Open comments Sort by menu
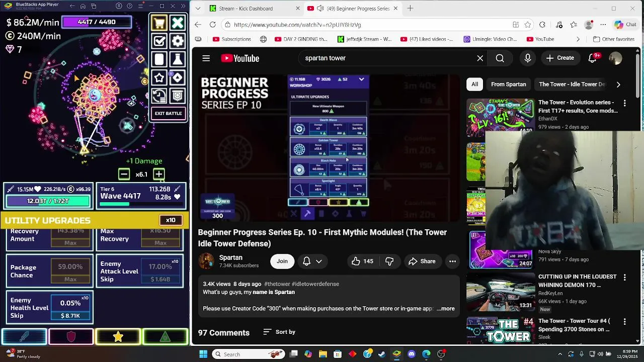Screen dimensions: 644x362 (279, 332)
